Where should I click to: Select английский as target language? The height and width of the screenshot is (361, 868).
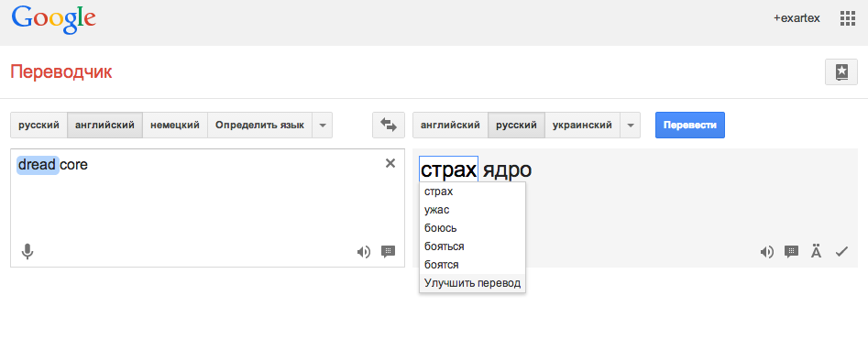[450, 126]
